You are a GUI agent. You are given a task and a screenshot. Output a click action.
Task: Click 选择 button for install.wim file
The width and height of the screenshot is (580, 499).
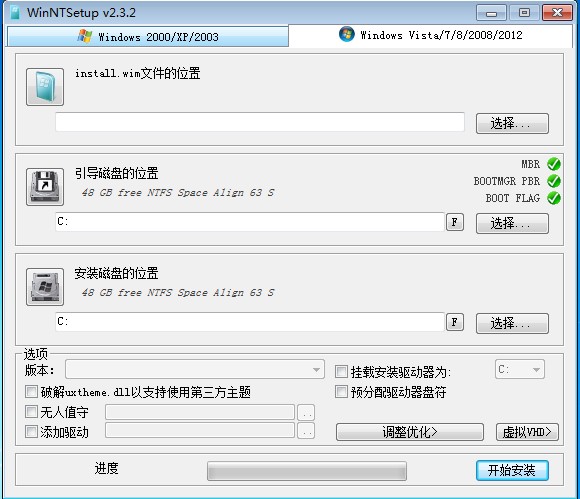point(512,123)
